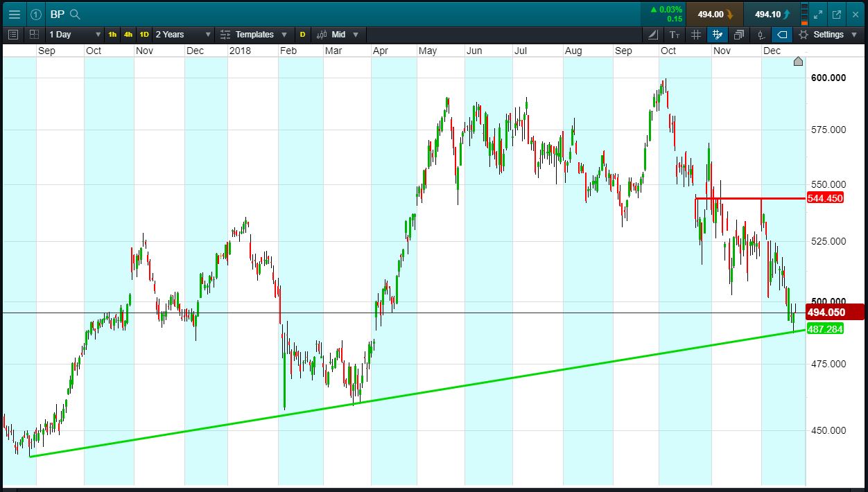Select the 1D quick interval
Viewport: 868px width, 492px height.
(x=144, y=34)
